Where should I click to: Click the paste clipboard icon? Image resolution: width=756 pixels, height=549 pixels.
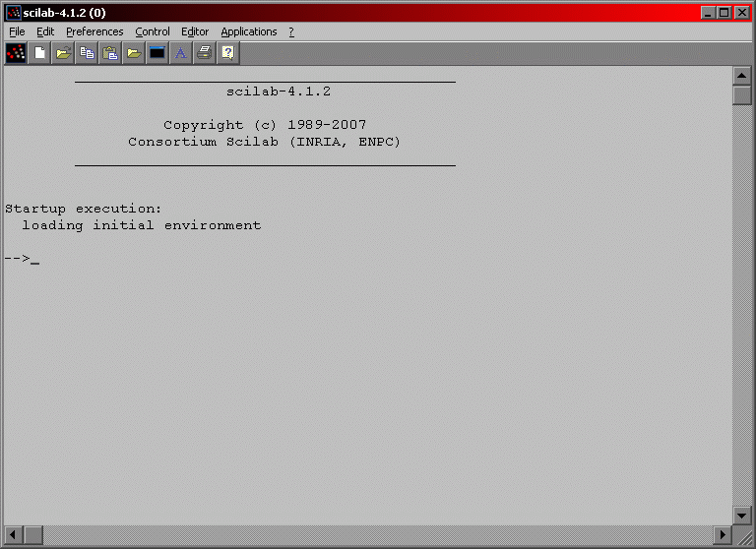pyautogui.click(x=110, y=53)
